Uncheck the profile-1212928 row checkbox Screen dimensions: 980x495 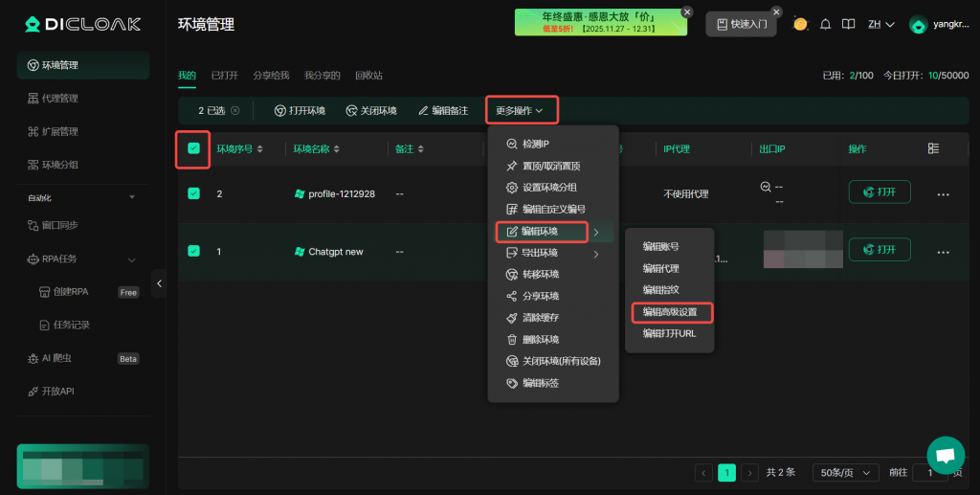(x=194, y=193)
